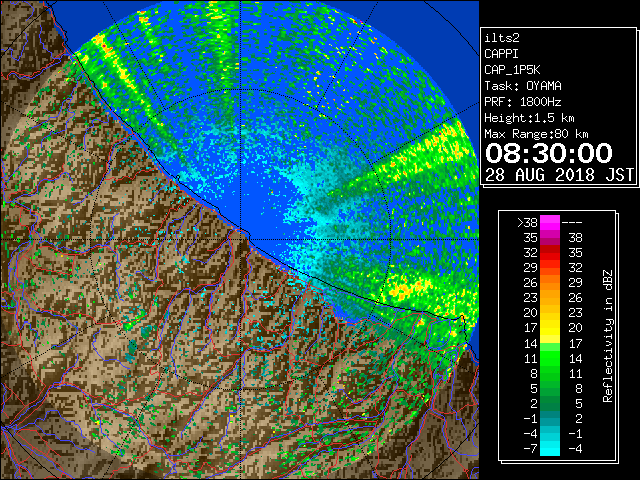The height and width of the screenshot is (480, 640).
Task: Click the "CAP_1P5K" product code text
Action: (x=512, y=70)
